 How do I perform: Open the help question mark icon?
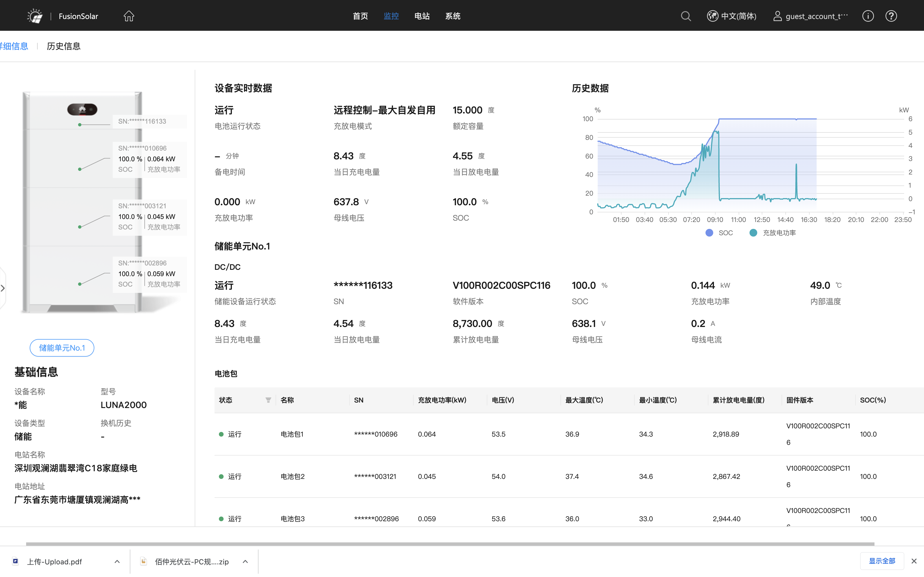coord(891,16)
